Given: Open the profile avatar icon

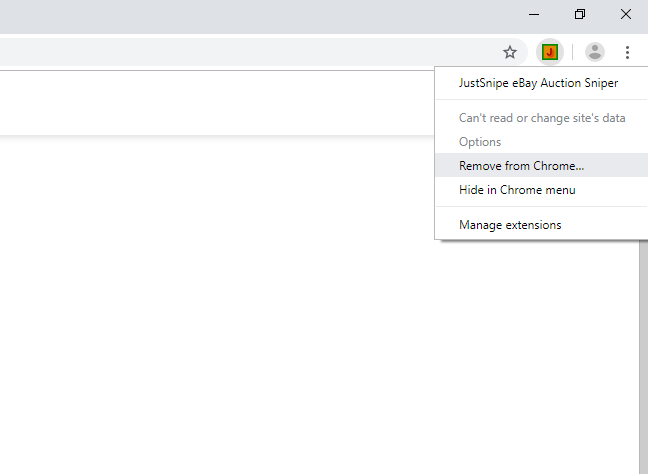Looking at the screenshot, I should pyautogui.click(x=595, y=52).
